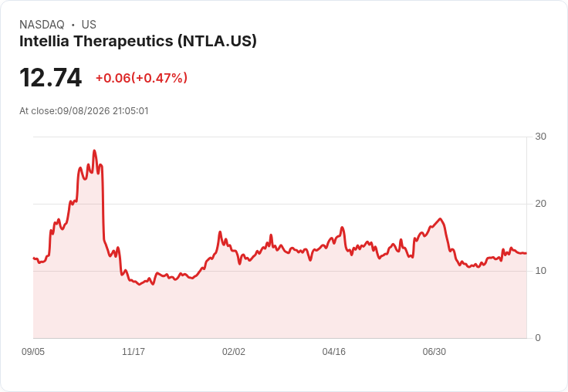Click the lowest trough near 11/17
The width and height of the screenshot is (568, 392).
(x=140, y=285)
